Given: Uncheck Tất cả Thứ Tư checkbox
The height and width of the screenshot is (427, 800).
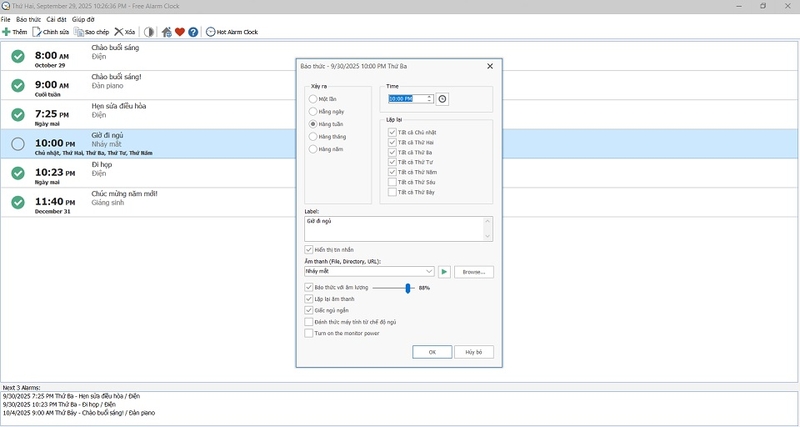Looking at the screenshot, I should pos(392,162).
